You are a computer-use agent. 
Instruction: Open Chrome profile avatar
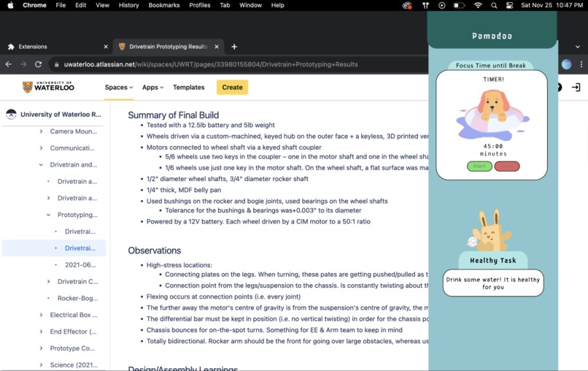566,64
